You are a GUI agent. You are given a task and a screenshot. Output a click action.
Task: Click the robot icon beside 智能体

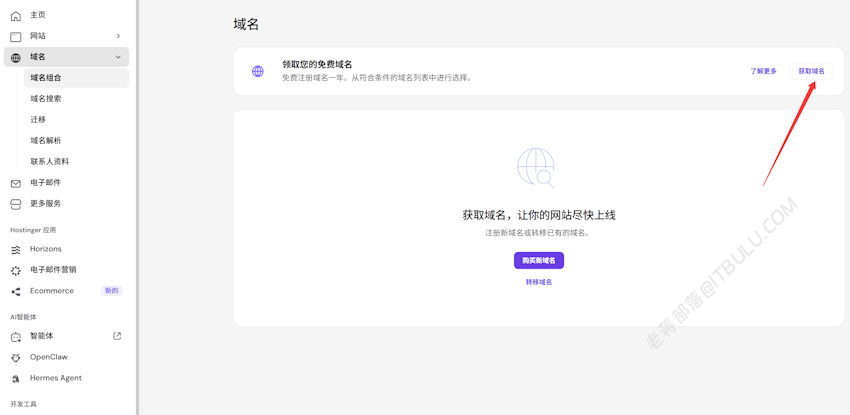[16, 337]
